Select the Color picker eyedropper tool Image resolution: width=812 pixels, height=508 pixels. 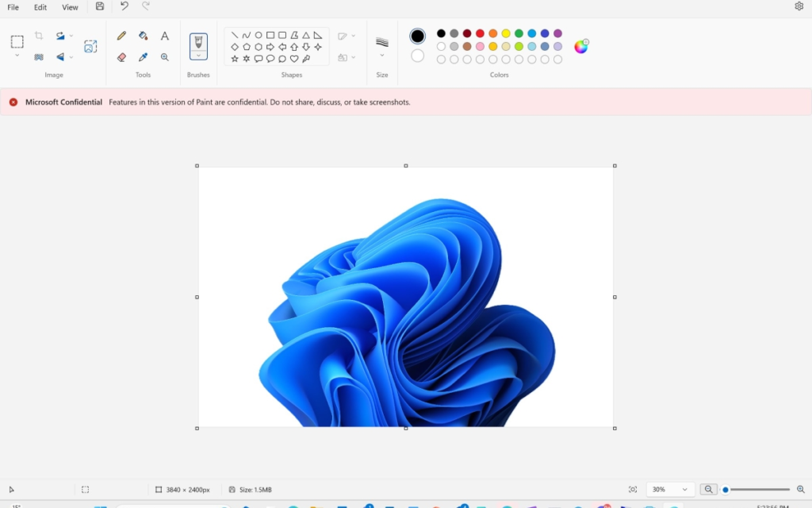[143, 57]
